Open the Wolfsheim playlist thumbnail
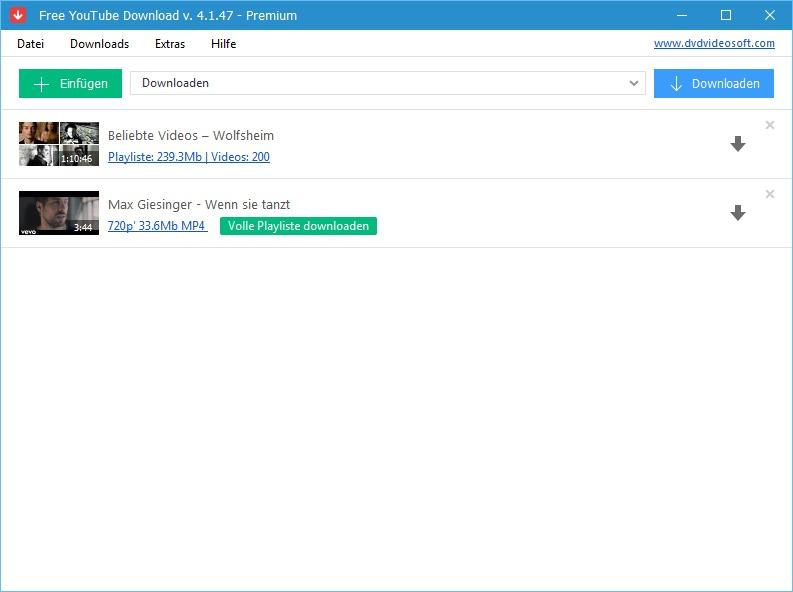 pyautogui.click(x=59, y=144)
